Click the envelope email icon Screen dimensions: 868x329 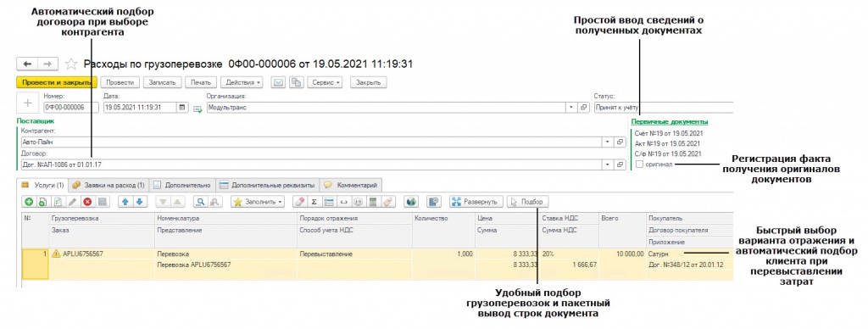tap(278, 82)
